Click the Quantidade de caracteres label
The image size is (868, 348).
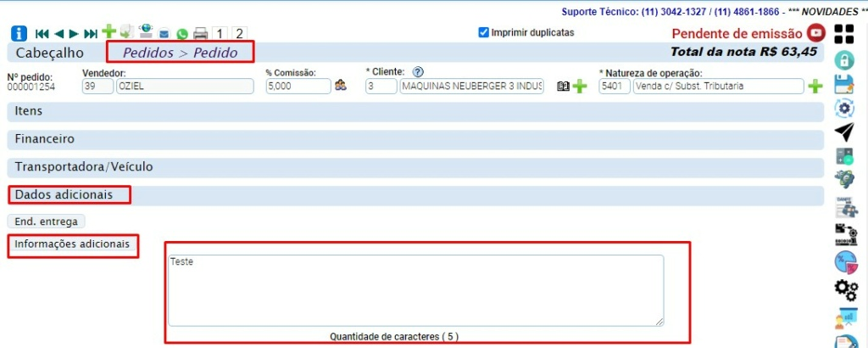(x=394, y=336)
